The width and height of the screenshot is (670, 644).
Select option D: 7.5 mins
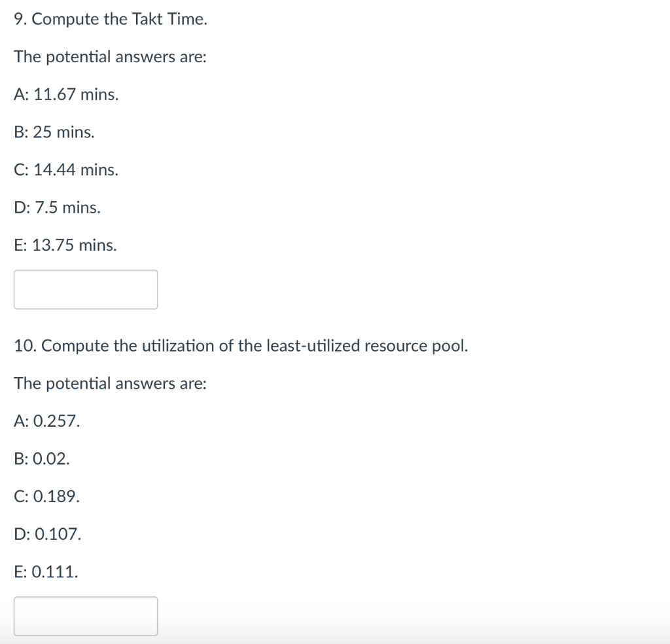pyautogui.click(x=58, y=208)
